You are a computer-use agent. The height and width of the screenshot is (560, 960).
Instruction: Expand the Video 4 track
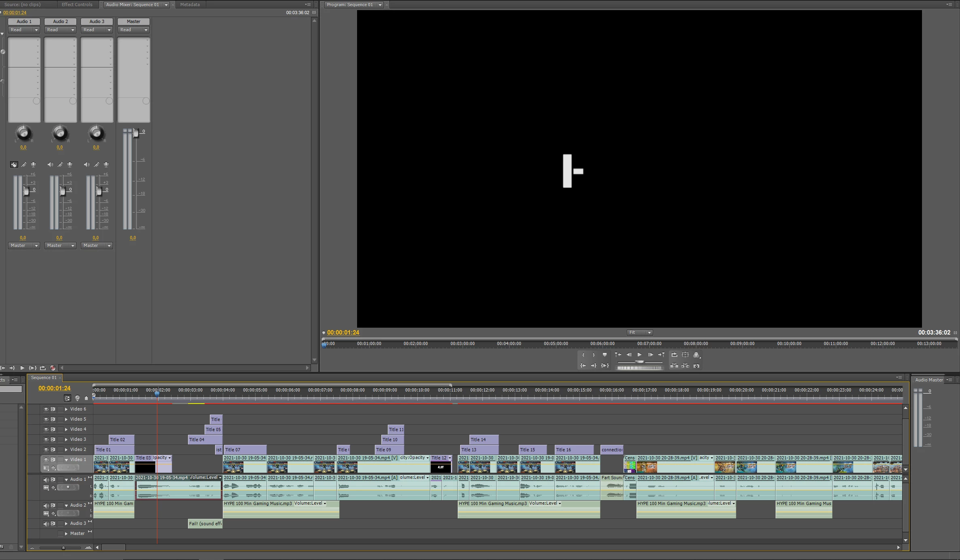point(66,429)
